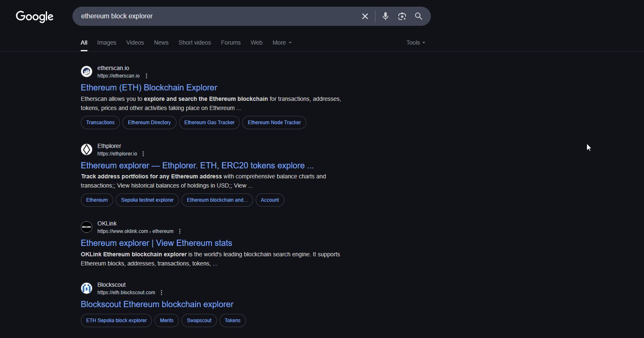Viewport: 644px width, 338px height.
Task: Open more options for etherscan.io result
Action: (147, 76)
